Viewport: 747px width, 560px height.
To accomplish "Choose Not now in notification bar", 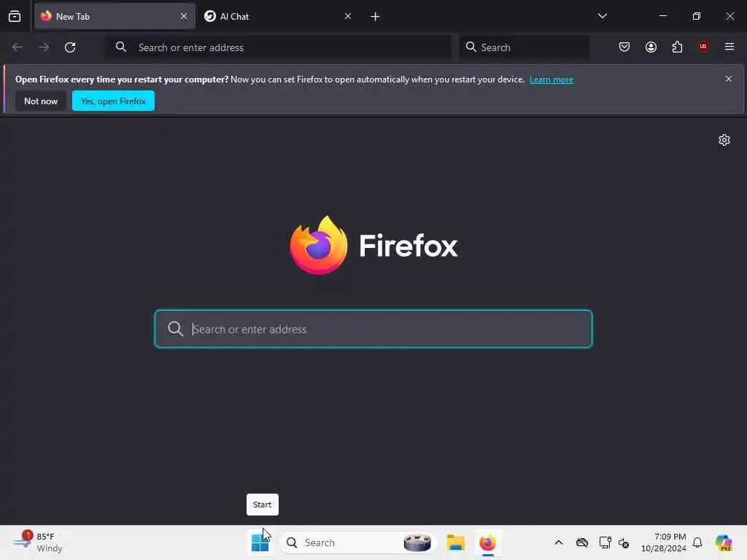I will 41,101.
